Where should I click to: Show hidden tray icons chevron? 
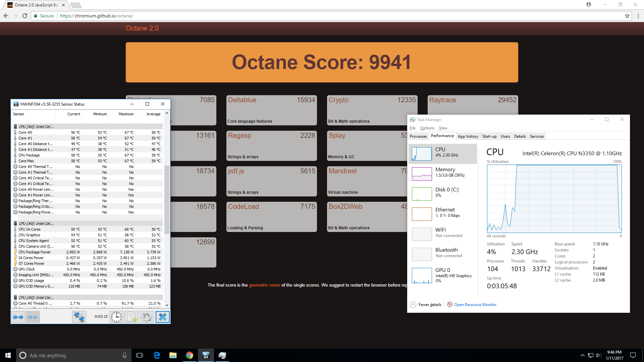583,355
